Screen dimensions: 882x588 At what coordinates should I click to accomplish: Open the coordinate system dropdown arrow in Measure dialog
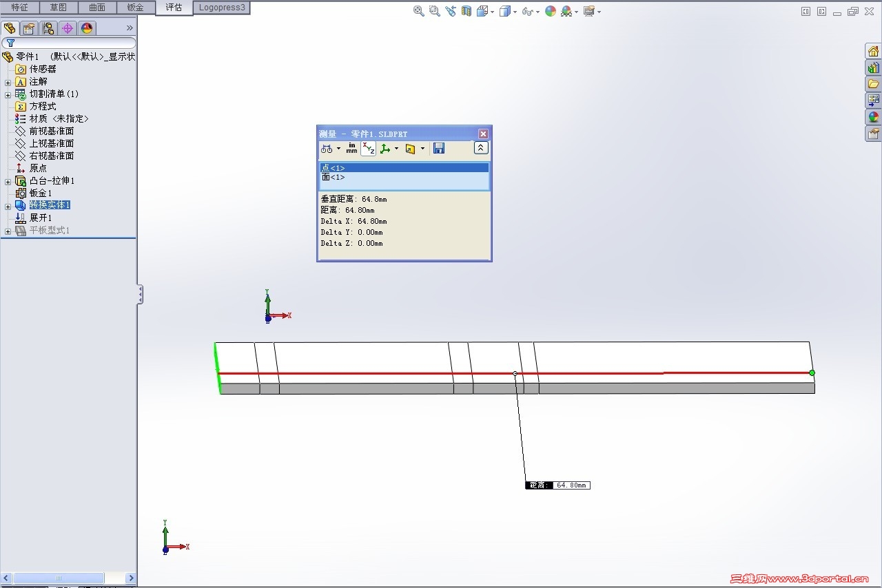pos(396,149)
